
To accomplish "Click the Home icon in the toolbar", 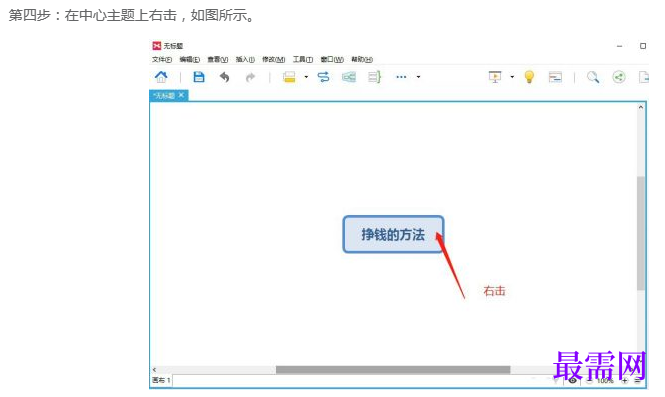I will [161, 77].
